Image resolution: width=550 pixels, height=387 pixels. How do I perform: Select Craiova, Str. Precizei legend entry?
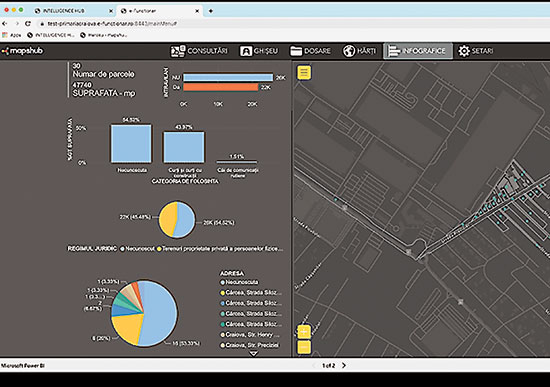[x=250, y=345]
